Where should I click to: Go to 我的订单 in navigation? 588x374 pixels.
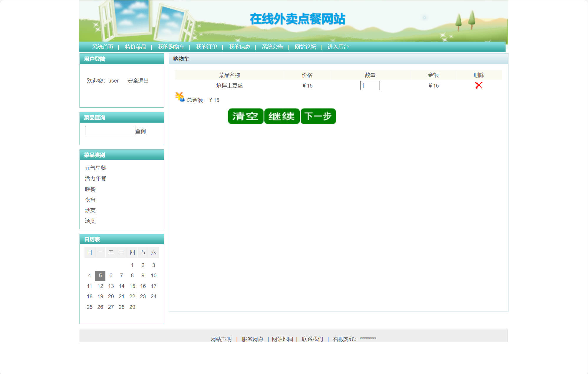[206, 47]
